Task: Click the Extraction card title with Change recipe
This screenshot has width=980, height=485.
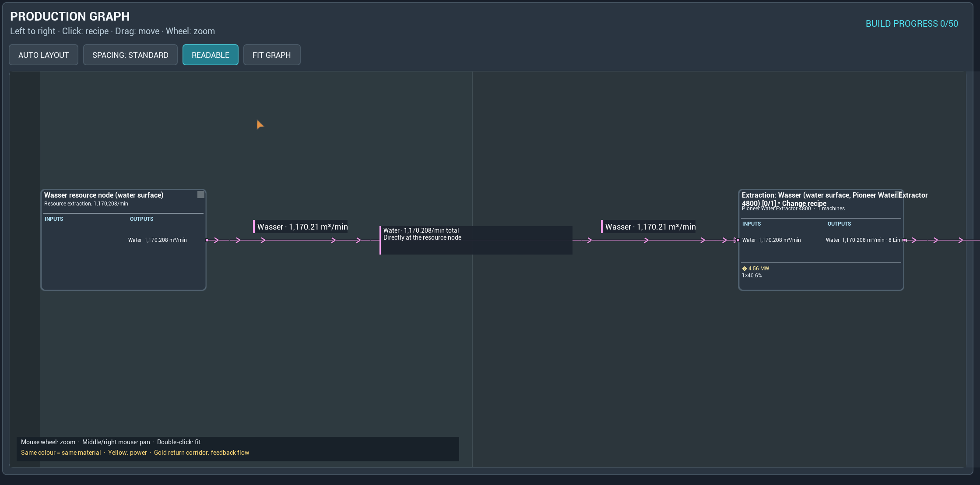Action: (834, 199)
